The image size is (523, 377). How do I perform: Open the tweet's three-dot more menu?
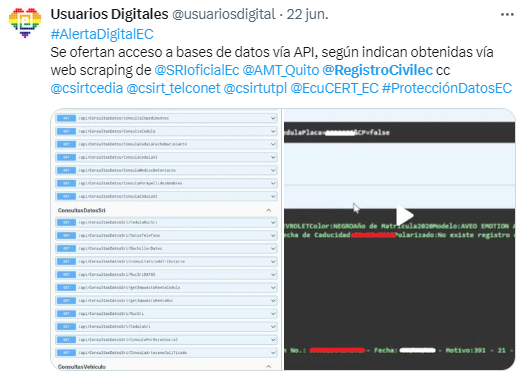point(507,14)
